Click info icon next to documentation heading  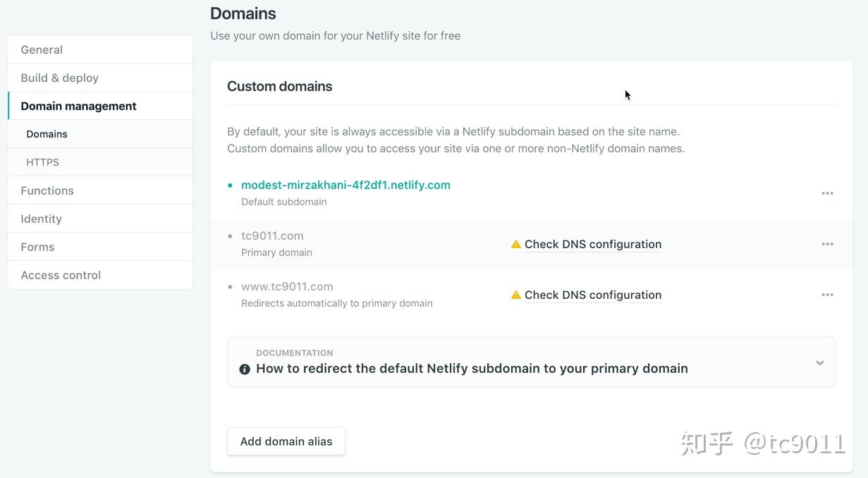[x=245, y=368]
